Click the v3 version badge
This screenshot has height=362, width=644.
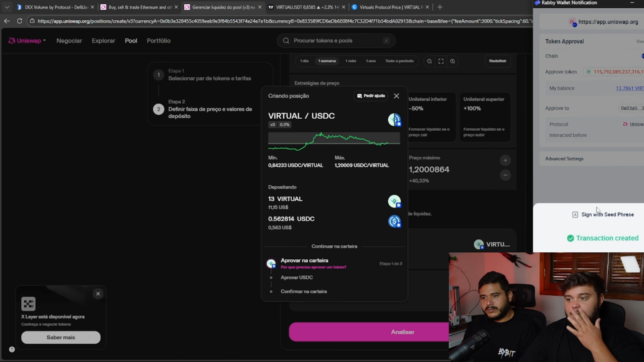[273, 125]
